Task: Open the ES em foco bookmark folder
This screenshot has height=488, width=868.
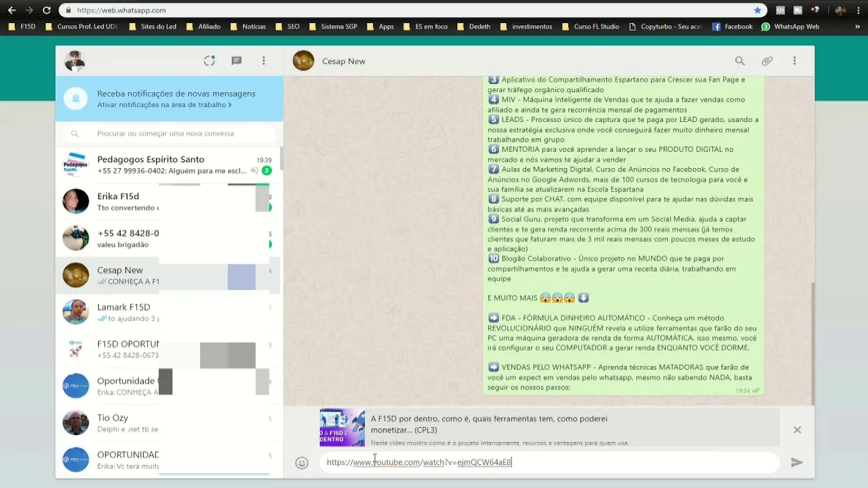Action: point(425,26)
